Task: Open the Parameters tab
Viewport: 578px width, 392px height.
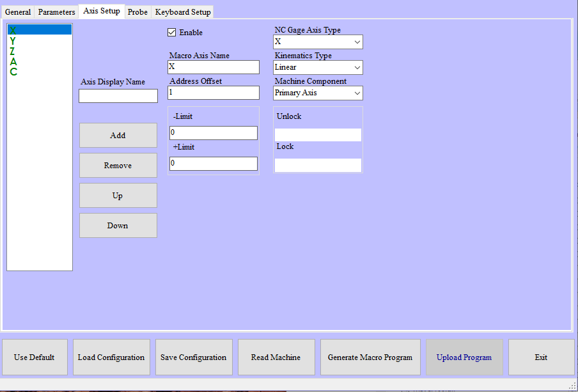Action: pos(56,12)
